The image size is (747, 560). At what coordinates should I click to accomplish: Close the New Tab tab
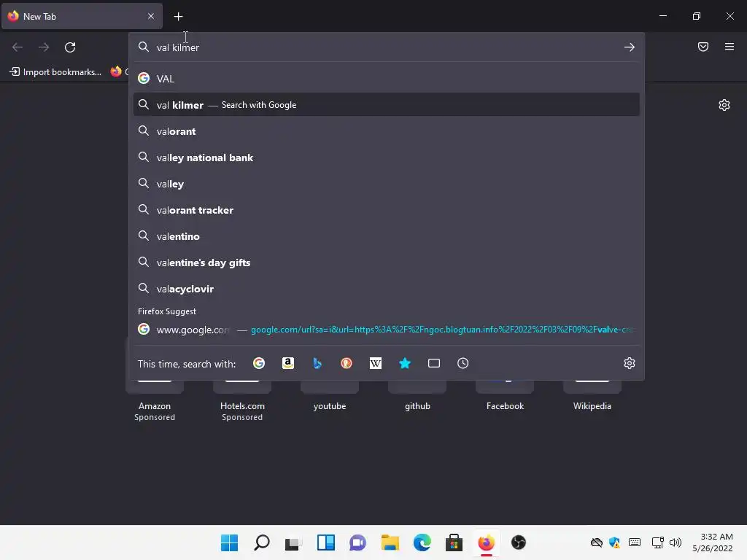click(x=150, y=16)
